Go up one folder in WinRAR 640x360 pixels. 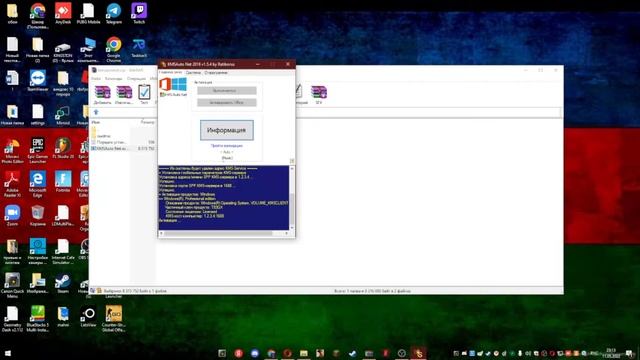coord(96,112)
